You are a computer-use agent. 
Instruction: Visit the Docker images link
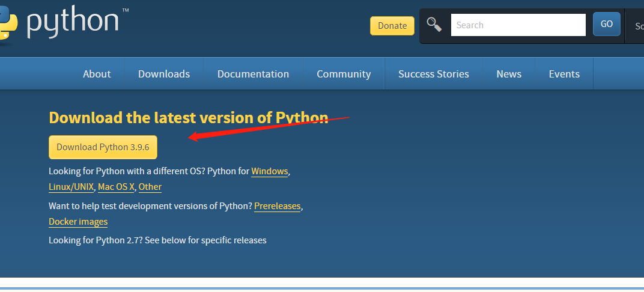78,222
